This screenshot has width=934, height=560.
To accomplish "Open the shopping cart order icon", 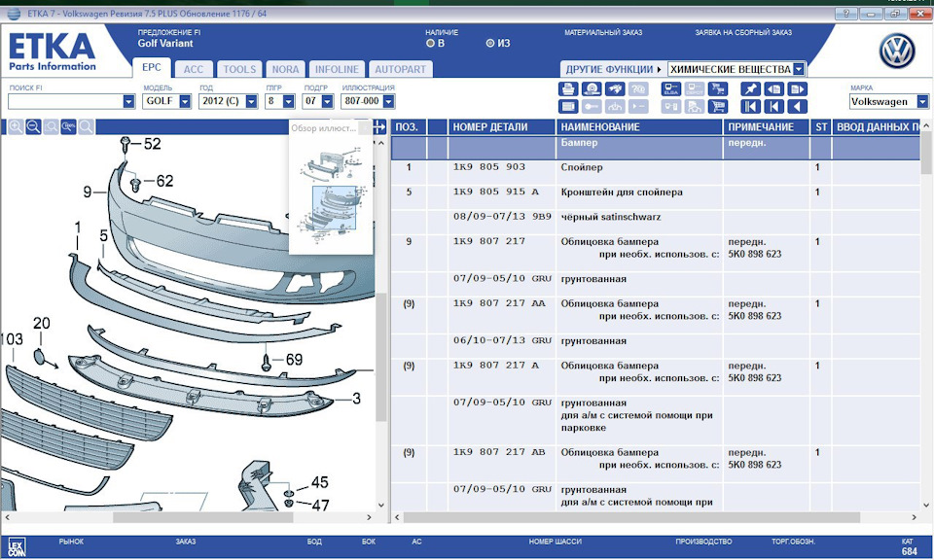I will click(718, 107).
